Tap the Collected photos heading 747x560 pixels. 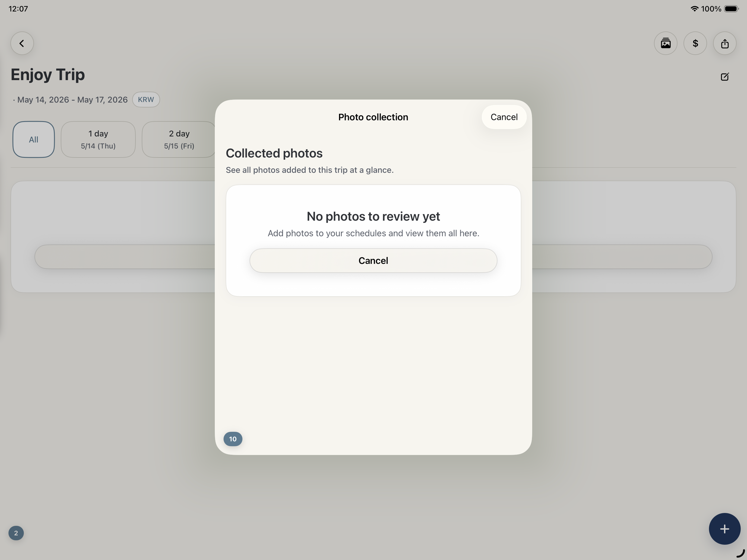click(274, 153)
